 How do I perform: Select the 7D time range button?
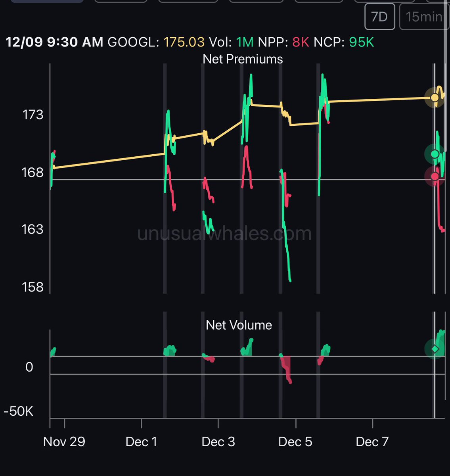[x=379, y=17]
